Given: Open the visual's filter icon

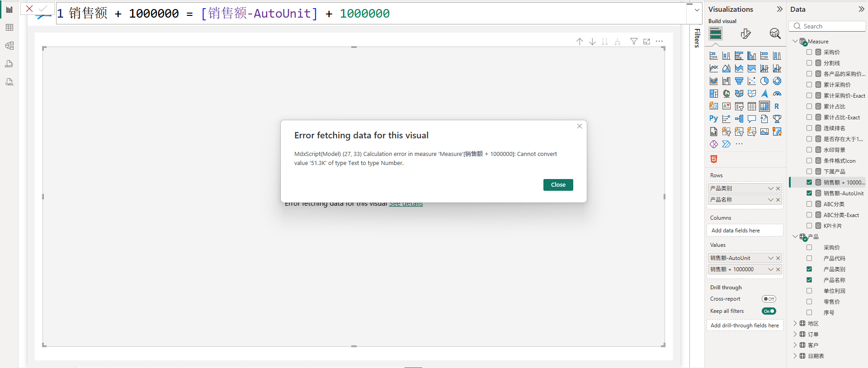Looking at the screenshot, I should tap(634, 42).
